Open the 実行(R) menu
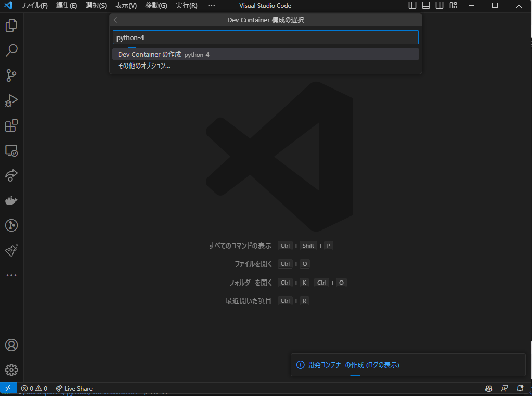The height and width of the screenshot is (396, 532). (187, 5)
